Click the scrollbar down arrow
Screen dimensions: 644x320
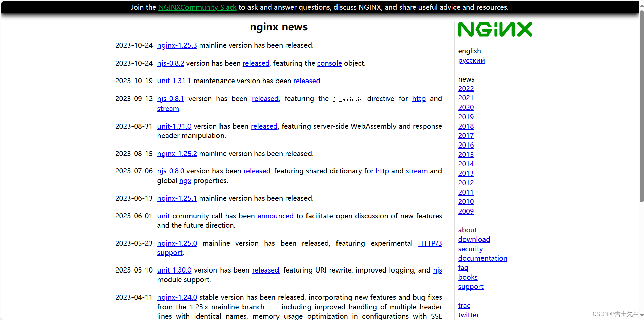coord(642,316)
